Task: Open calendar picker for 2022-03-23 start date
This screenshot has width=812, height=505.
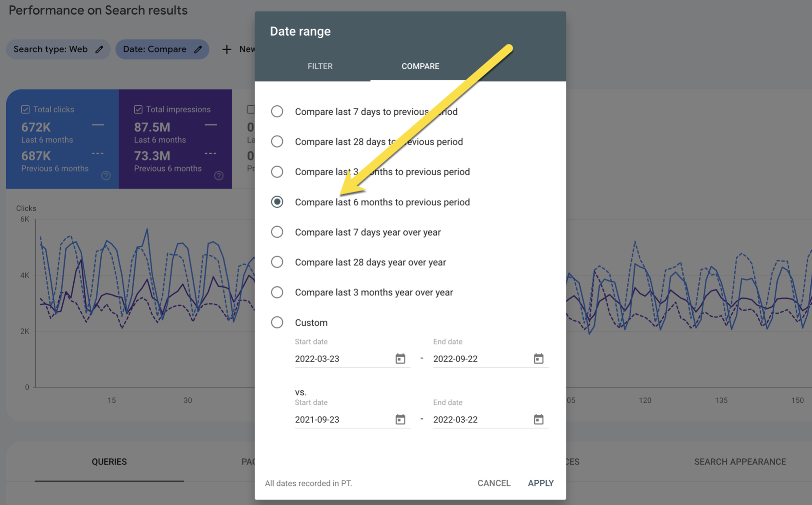Action: pyautogui.click(x=400, y=359)
